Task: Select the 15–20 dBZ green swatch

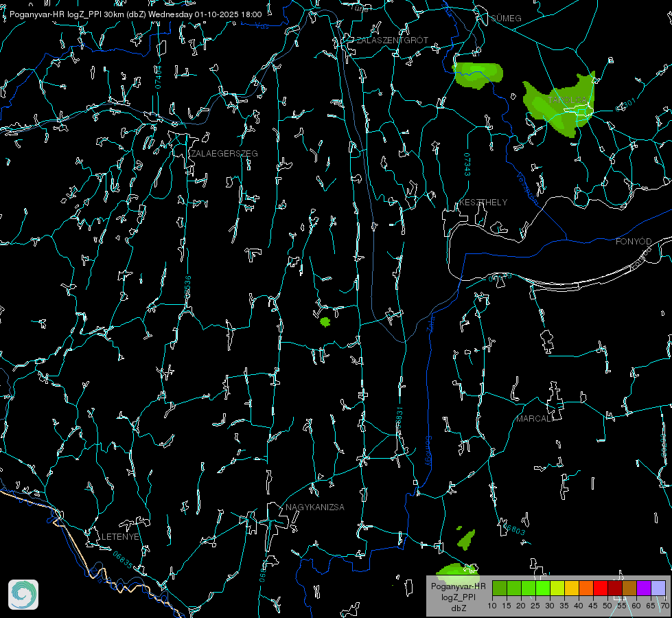Action: point(514,588)
